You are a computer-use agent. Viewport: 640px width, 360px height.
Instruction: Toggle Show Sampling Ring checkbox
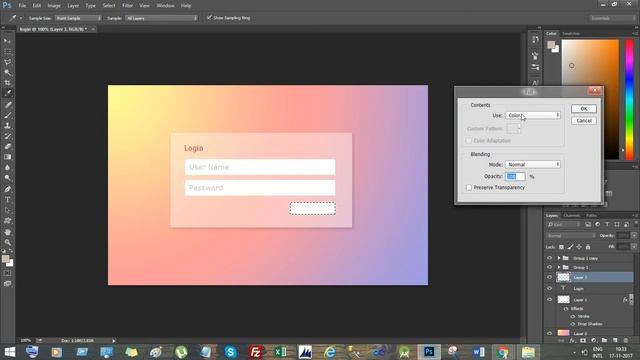(x=209, y=18)
